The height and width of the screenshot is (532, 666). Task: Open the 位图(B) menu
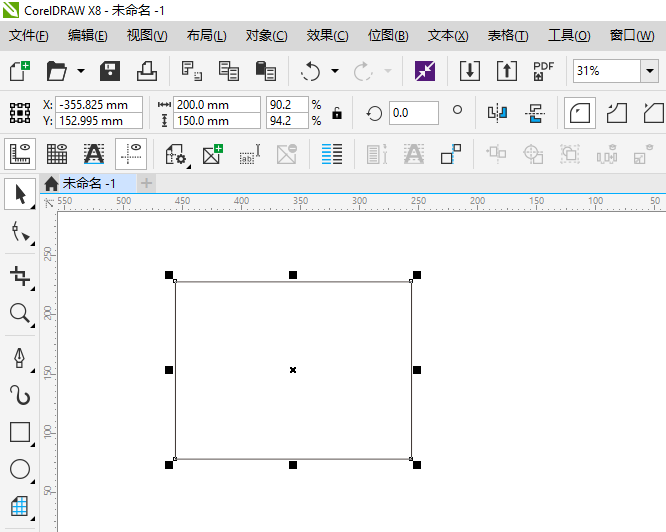(x=388, y=35)
